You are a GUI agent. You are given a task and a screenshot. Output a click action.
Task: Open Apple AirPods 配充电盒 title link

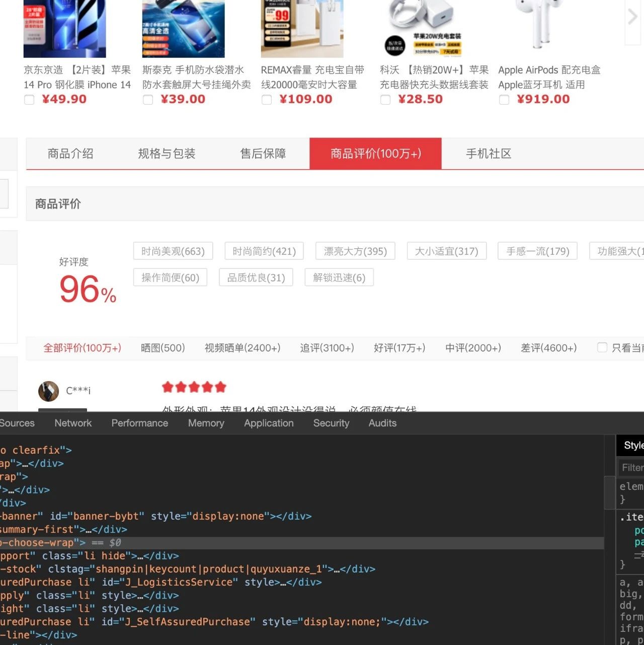click(549, 77)
